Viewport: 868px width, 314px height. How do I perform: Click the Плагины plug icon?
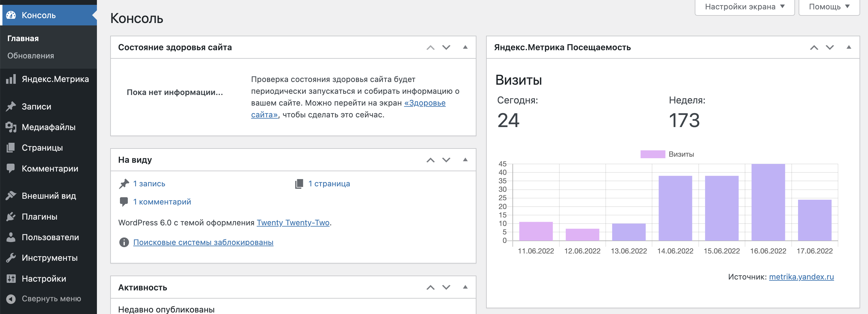pyautogui.click(x=11, y=216)
